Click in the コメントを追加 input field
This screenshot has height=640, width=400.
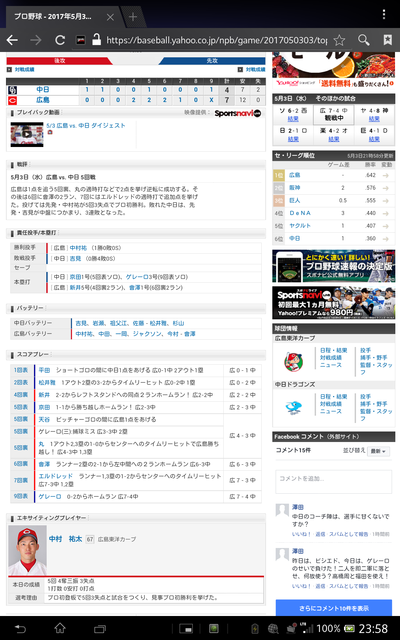(x=335, y=483)
